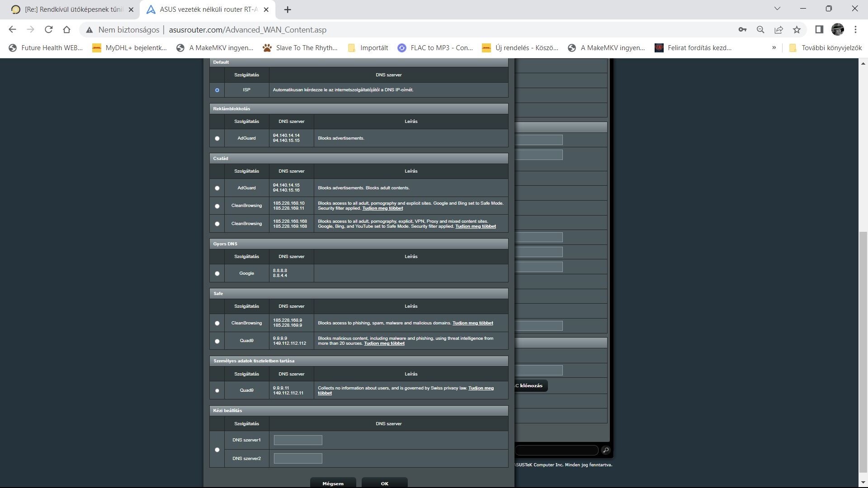Open Tudjon meg többet link for Quad9 9.9.9.9
The image size is (868, 488).
(x=384, y=343)
